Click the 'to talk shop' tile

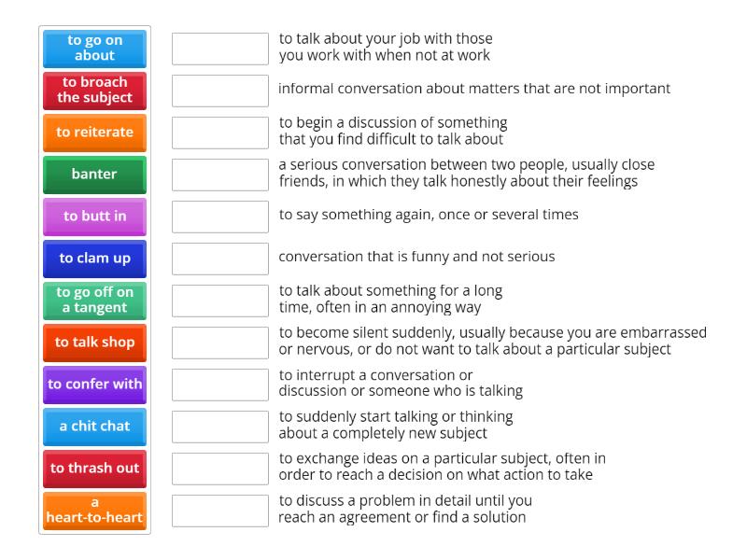click(94, 343)
